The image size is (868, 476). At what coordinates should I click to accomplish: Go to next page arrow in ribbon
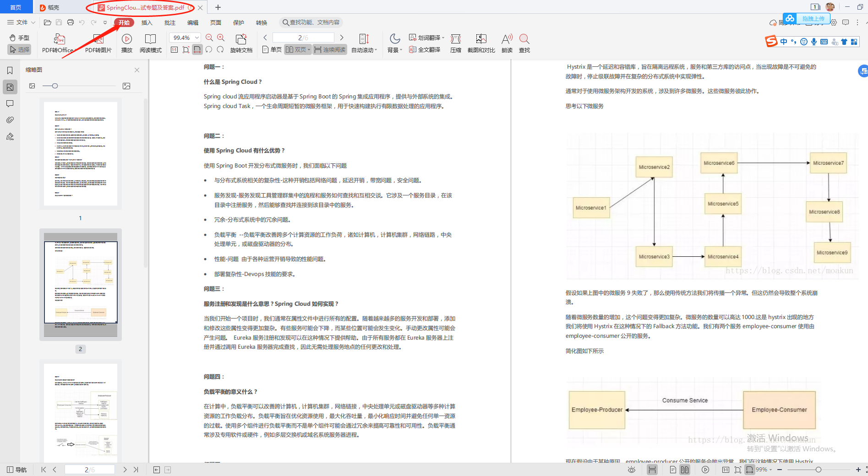click(342, 38)
